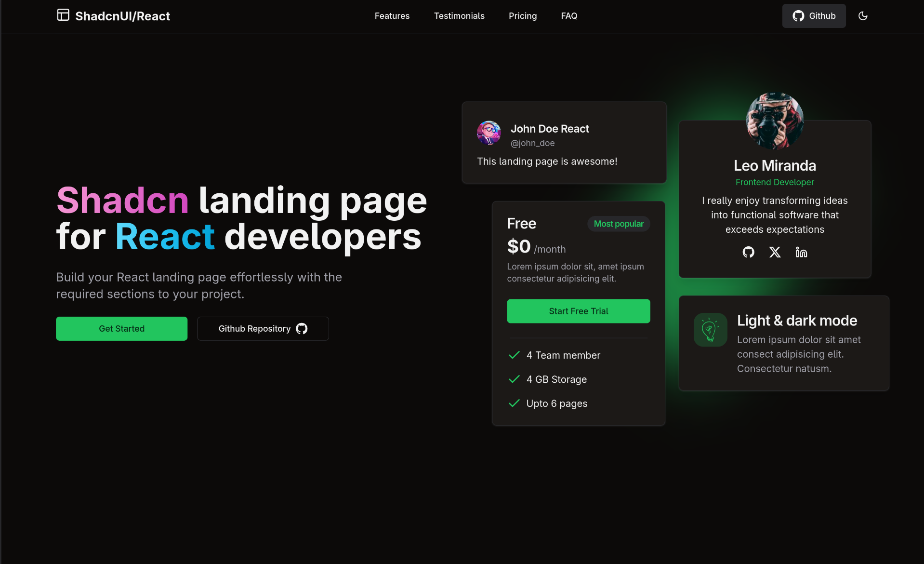Click the green Get Started button
924x564 pixels.
click(121, 329)
